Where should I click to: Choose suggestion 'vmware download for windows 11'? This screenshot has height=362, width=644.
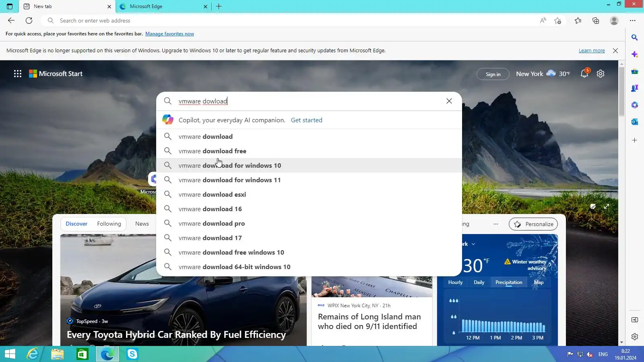pos(309,180)
